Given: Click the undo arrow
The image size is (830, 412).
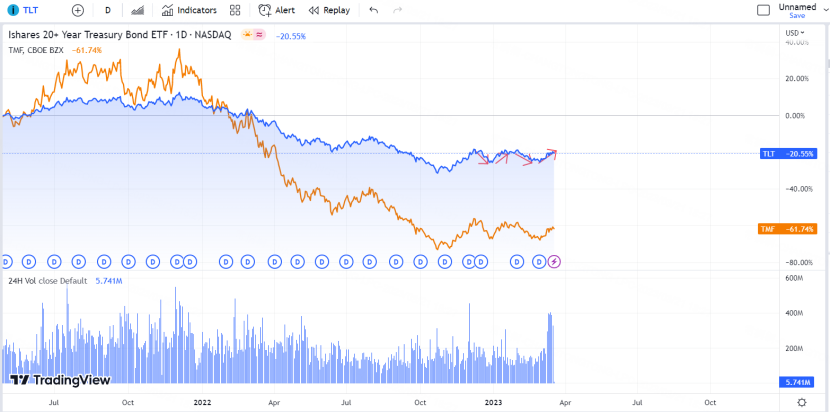Looking at the screenshot, I should click(374, 10).
